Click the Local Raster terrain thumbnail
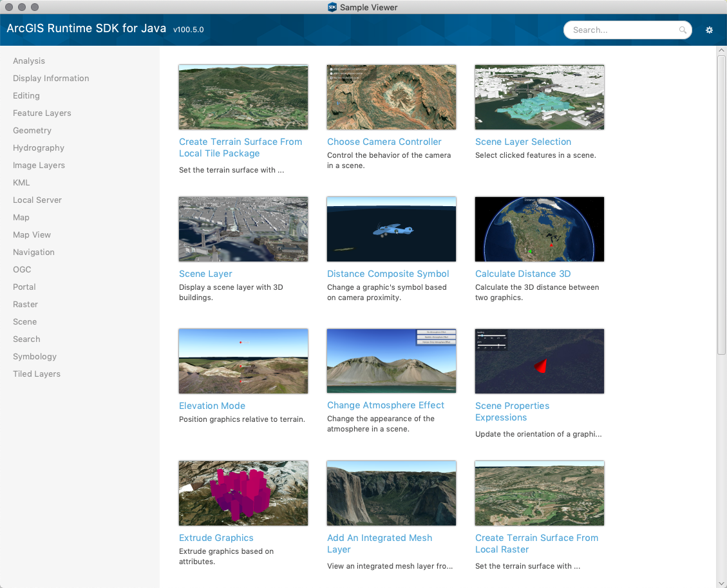This screenshot has height=588, width=727. coord(540,493)
